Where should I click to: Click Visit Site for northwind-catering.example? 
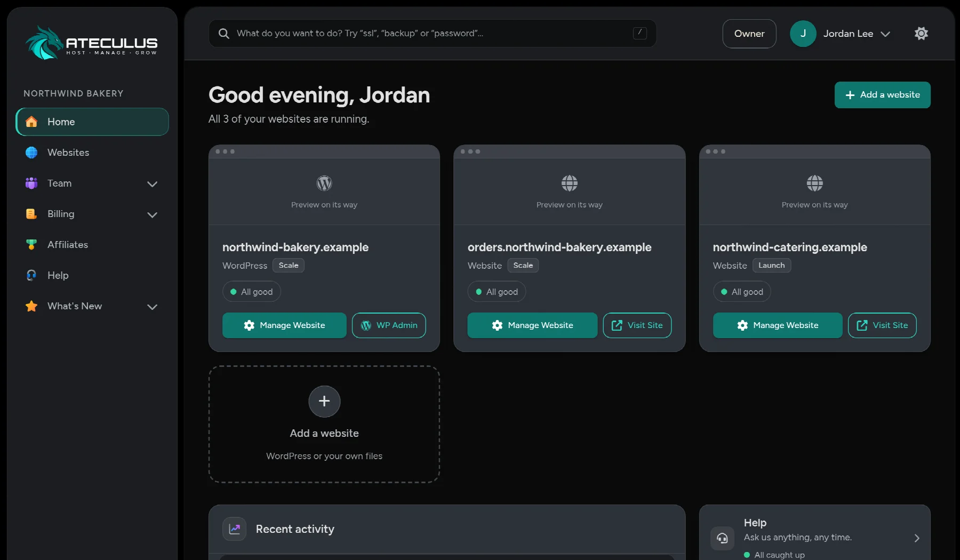(x=882, y=325)
